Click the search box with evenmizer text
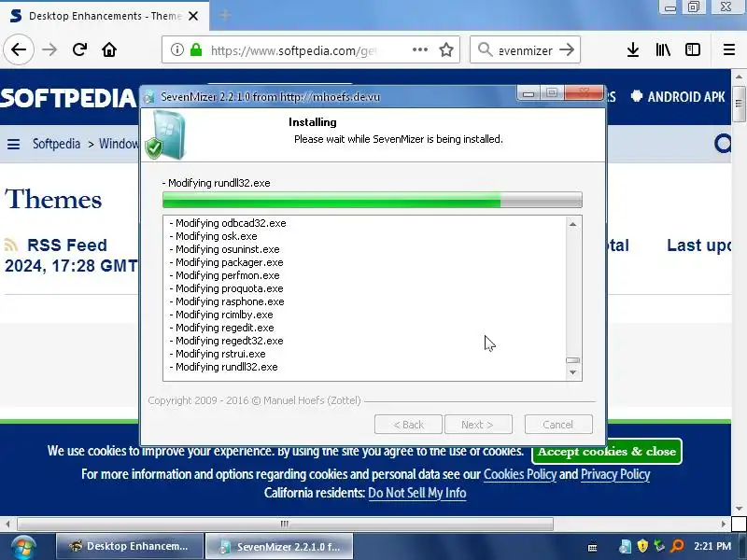 (526, 50)
